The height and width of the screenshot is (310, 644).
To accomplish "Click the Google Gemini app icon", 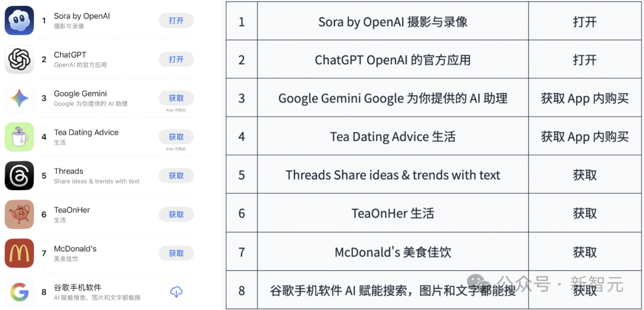I will click(20, 98).
